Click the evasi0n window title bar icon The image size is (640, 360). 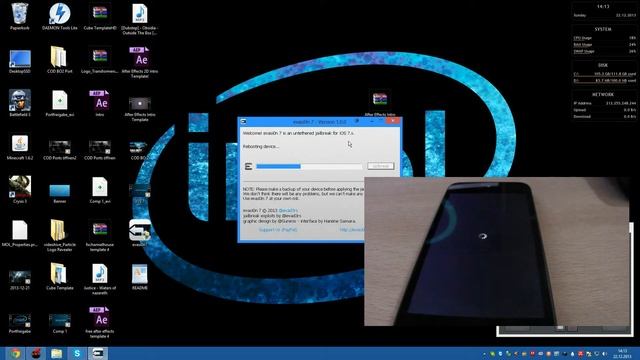click(x=243, y=122)
